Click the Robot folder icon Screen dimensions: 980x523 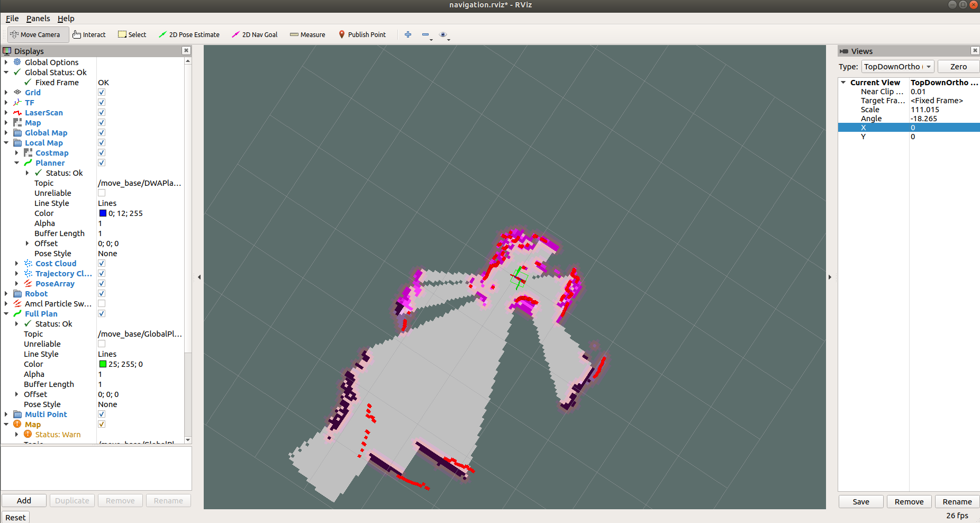coord(17,293)
